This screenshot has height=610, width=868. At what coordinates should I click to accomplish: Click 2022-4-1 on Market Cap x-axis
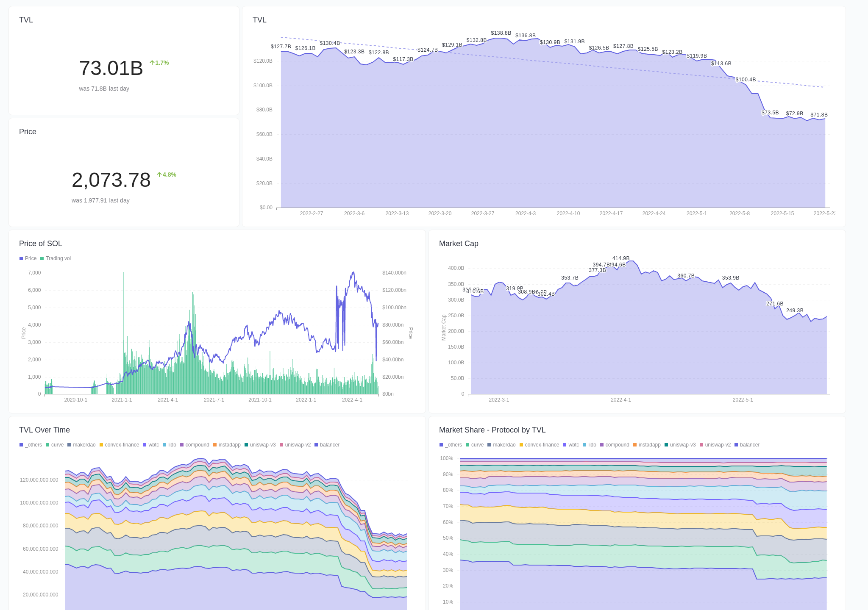[621, 400]
